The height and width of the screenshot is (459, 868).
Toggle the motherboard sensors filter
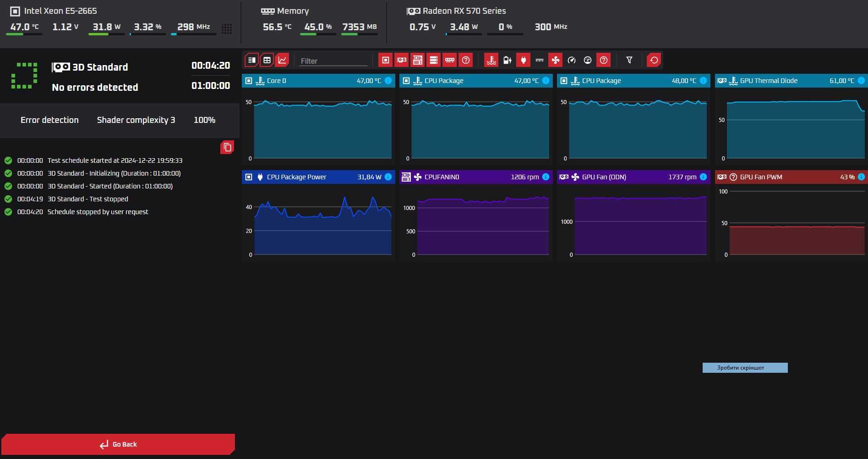pos(417,60)
